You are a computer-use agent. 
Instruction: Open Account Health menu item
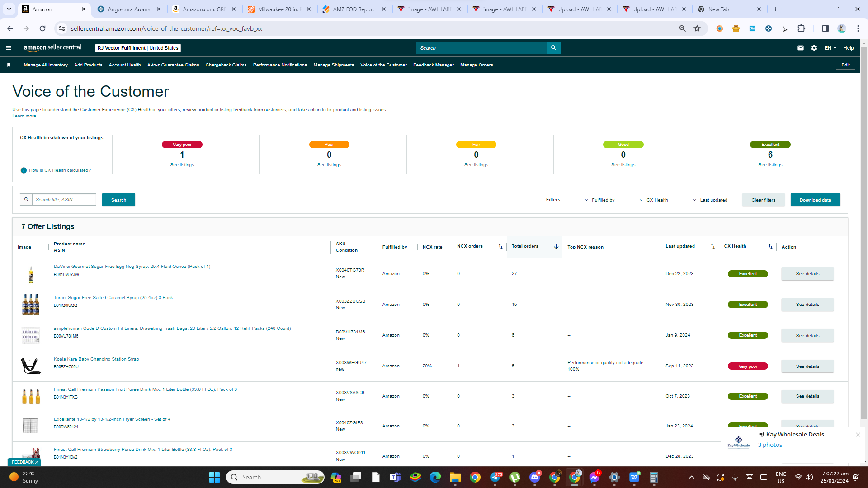pos(125,65)
